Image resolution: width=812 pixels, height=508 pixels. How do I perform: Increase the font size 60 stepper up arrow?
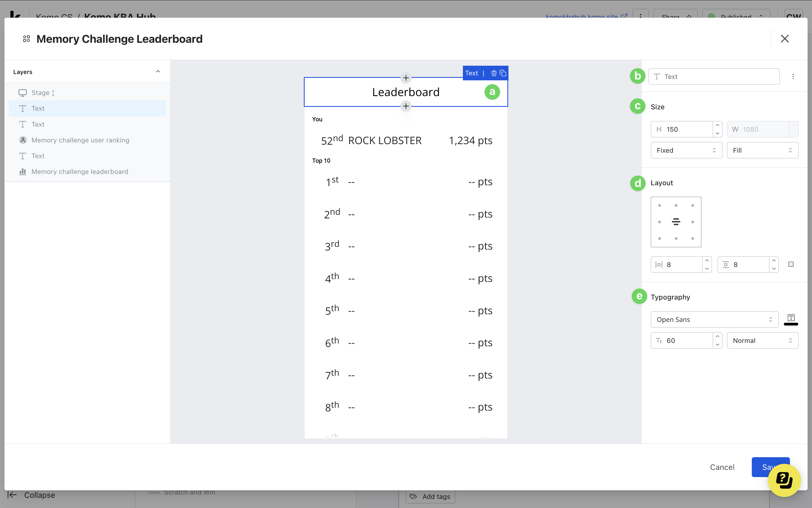click(x=717, y=337)
